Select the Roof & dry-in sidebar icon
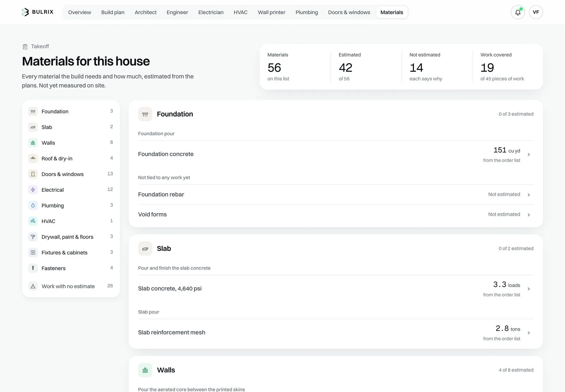The image size is (565, 392). [33, 158]
